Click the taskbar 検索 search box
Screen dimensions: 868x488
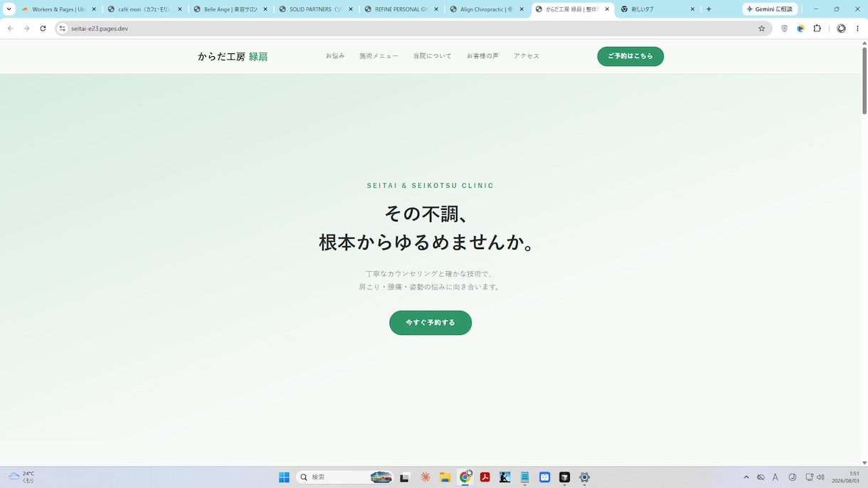[x=345, y=477]
